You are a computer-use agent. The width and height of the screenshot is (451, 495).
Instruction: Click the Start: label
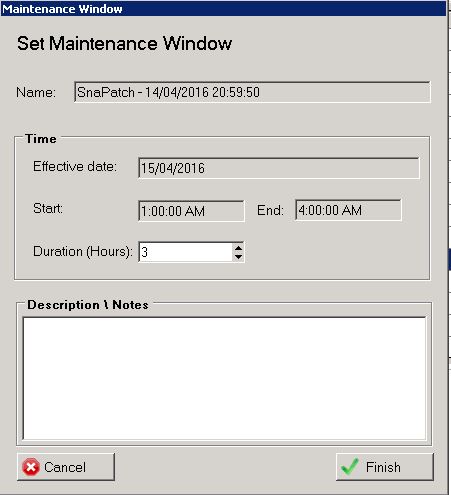pos(48,209)
